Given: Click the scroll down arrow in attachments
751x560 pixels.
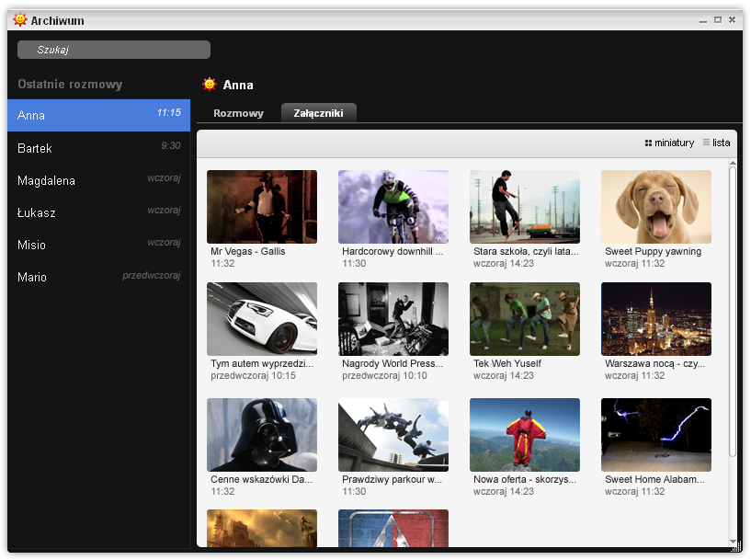Looking at the screenshot, I should coord(733,542).
